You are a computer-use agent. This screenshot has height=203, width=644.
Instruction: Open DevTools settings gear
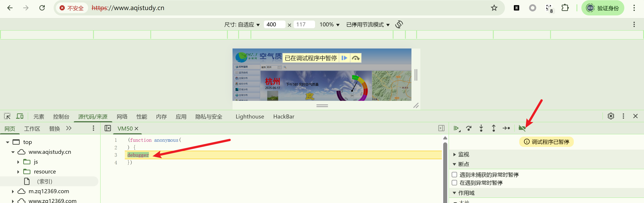point(611,116)
